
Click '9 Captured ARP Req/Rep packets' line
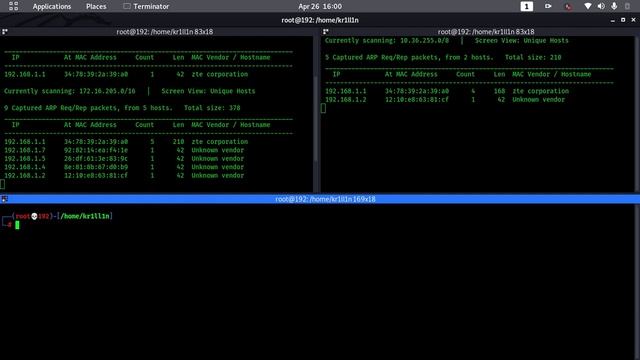122,108
